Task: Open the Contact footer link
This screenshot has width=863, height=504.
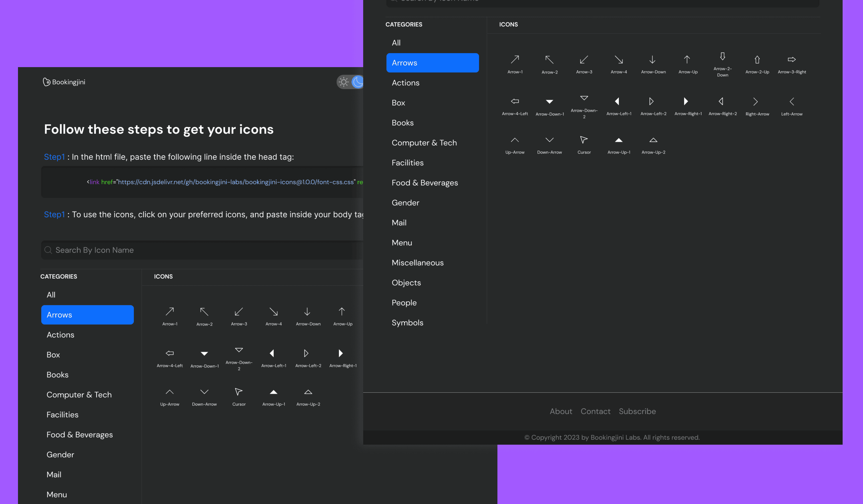Action: click(x=595, y=411)
